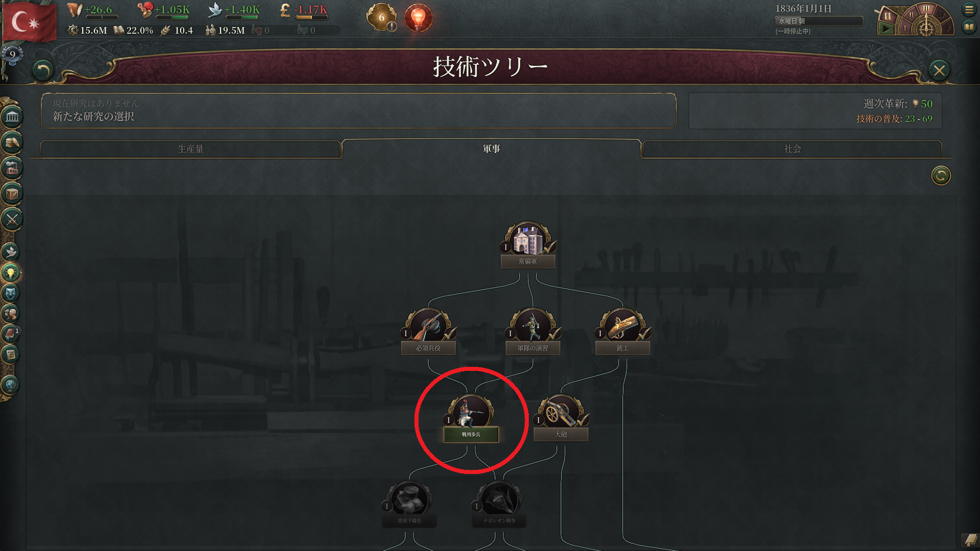Open the world map globe icon
The height and width of the screenshot is (551, 980).
point(11,385)
